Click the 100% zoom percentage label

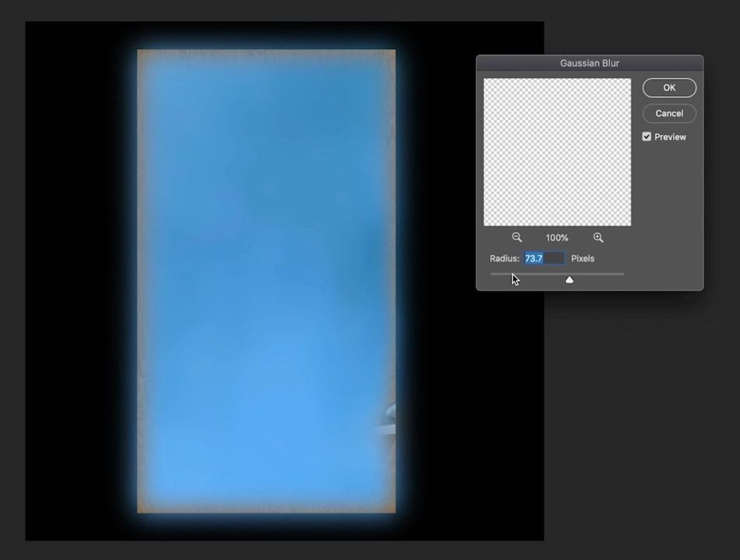click(556, 237)
